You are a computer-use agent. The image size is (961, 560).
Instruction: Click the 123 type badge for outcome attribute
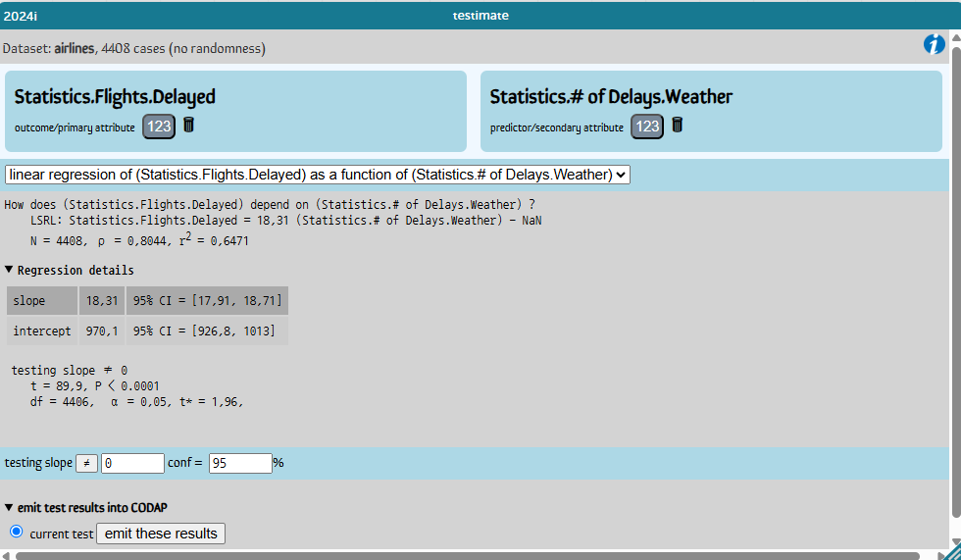pos(159,127)
